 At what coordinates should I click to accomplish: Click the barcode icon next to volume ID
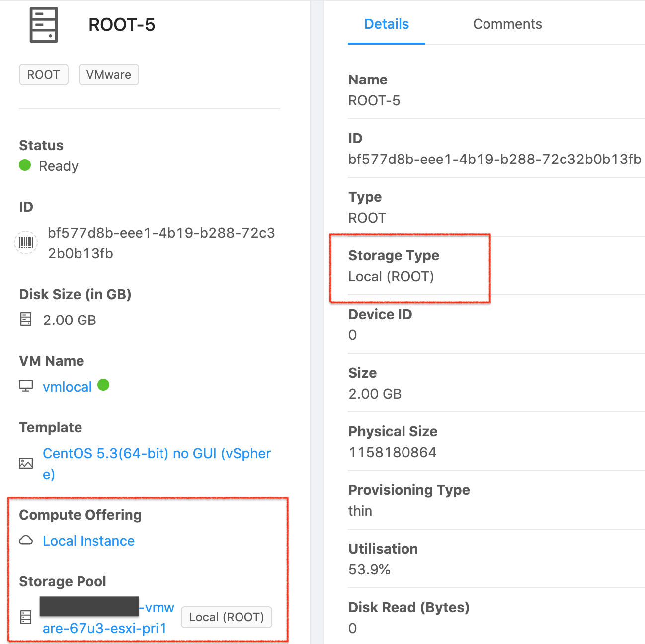(25, 242)
